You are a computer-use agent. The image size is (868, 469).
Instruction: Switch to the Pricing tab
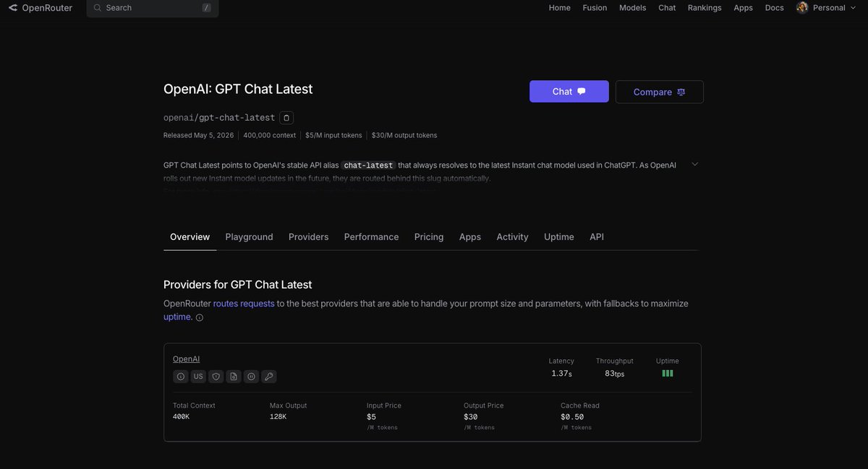pyautogui.click(x=429, y=237)
